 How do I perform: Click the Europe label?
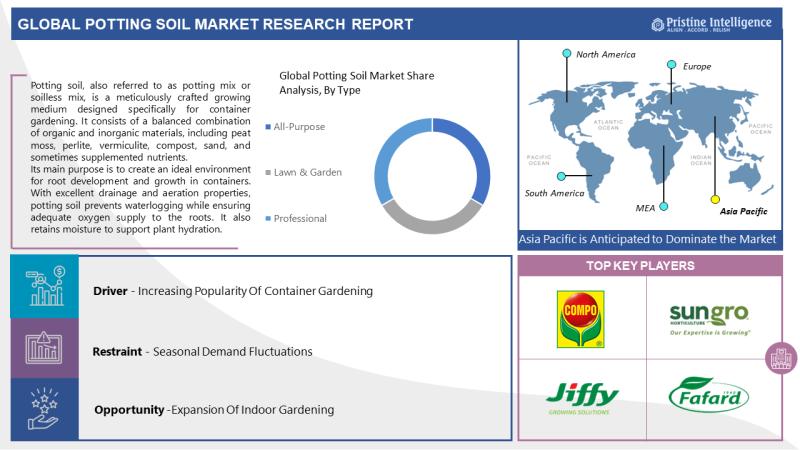point(697,66)
